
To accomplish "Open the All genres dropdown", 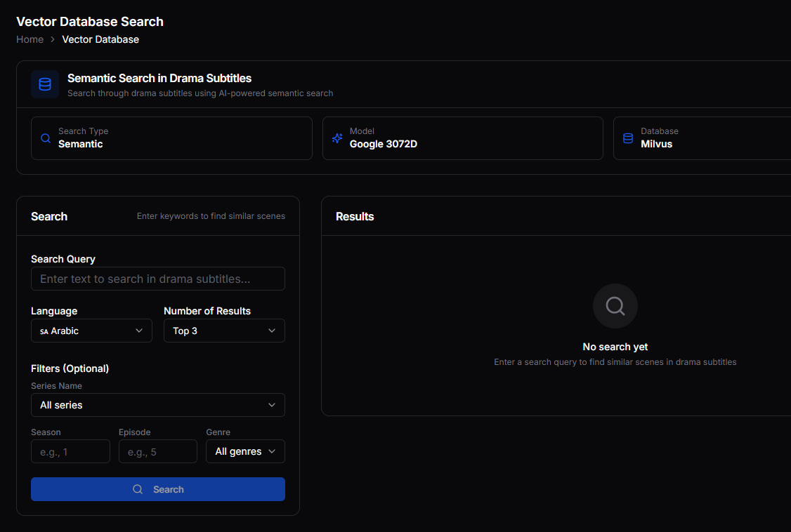I will [245, 451].
